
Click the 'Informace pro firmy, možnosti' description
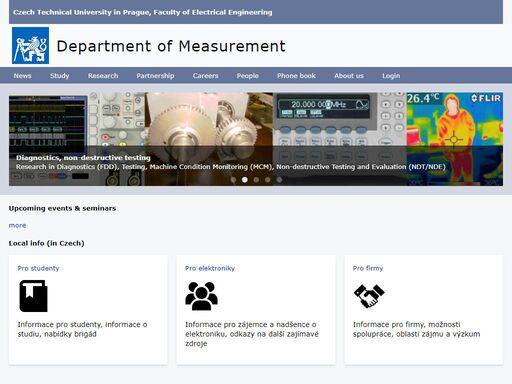417,329
